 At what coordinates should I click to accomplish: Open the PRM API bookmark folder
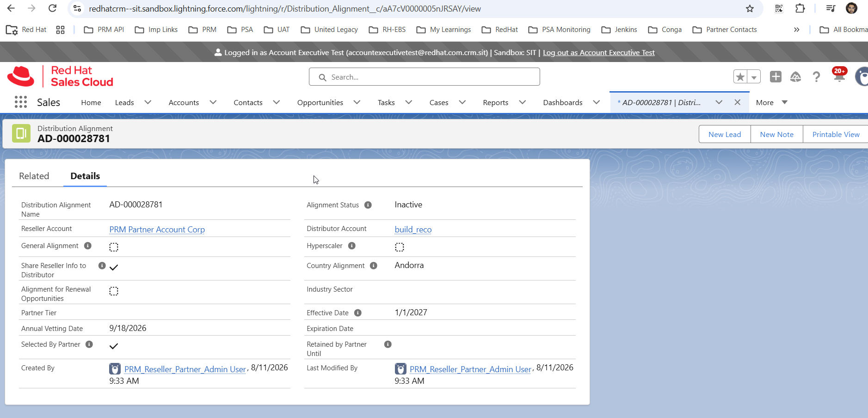[104, 30]
